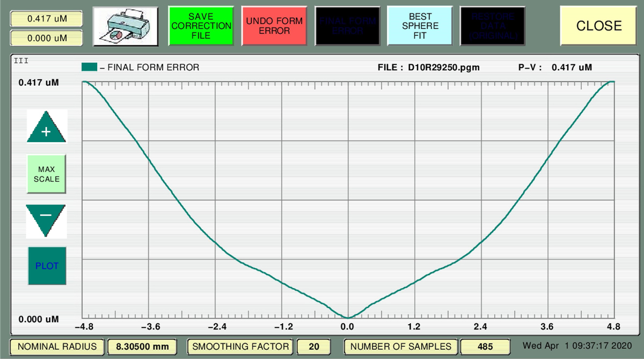Run BEST SPHERE FIT
This screenshot has width=644, height=359.
(x=420, y=26)
